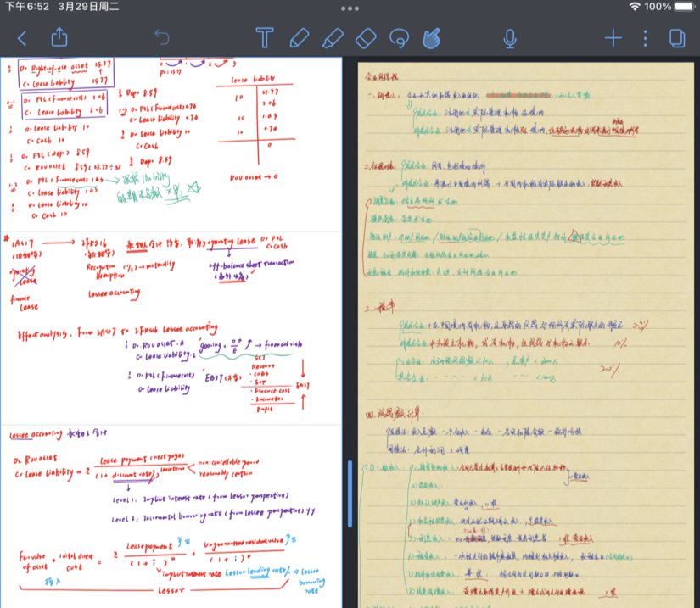Go back using the left chevron
Viewport: 700px width, 608px height.
pyautogui.click(x=22, y=38)
